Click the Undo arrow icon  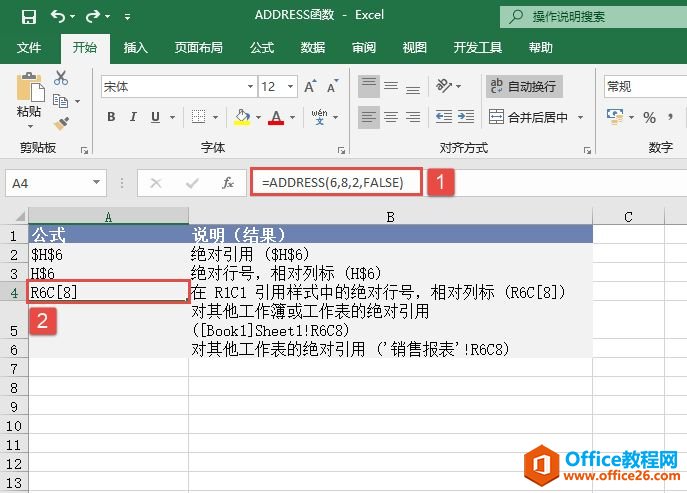tap(57, 16)
